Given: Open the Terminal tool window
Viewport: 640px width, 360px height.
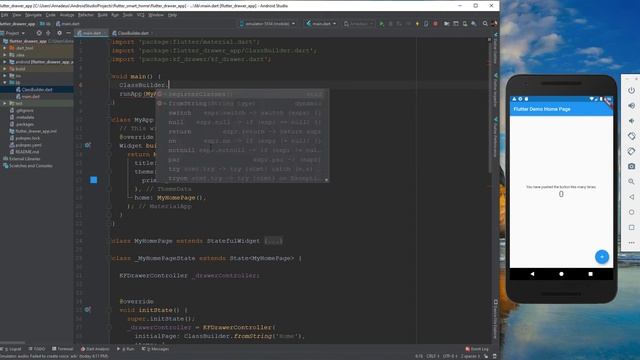Looking at the screenshot, I should coord(62,349).
